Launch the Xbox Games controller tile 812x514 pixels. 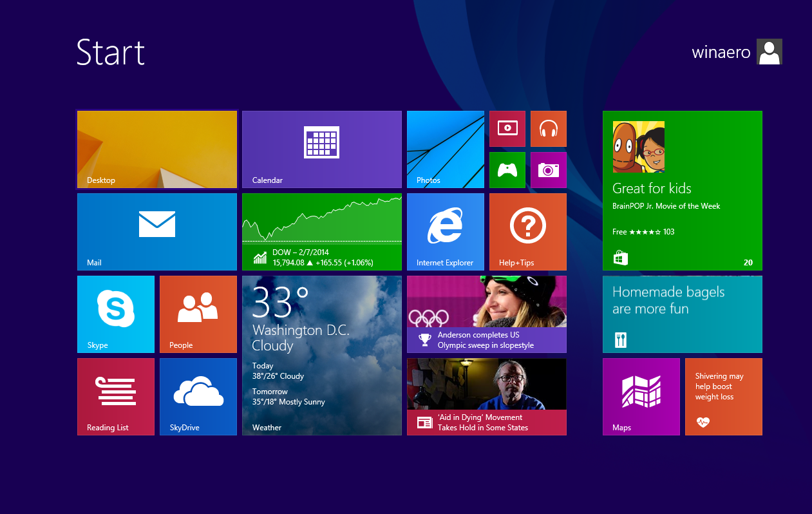pos(507,170)
